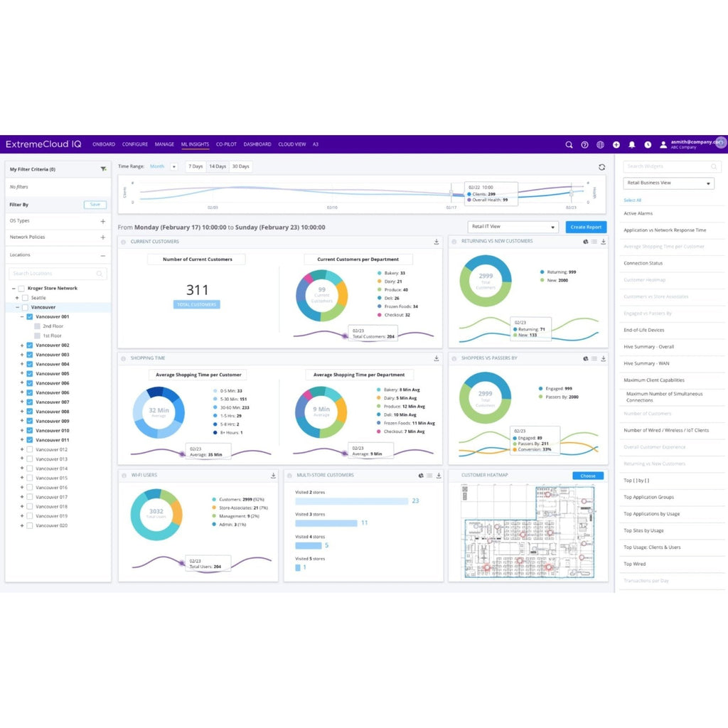Open the help question mark icon
Screen dimensions: 728x728
[x=584, y=144]
